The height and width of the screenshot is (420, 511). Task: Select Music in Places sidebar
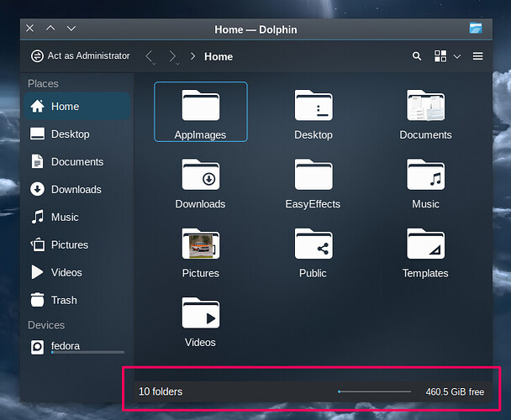coord(77,217)
